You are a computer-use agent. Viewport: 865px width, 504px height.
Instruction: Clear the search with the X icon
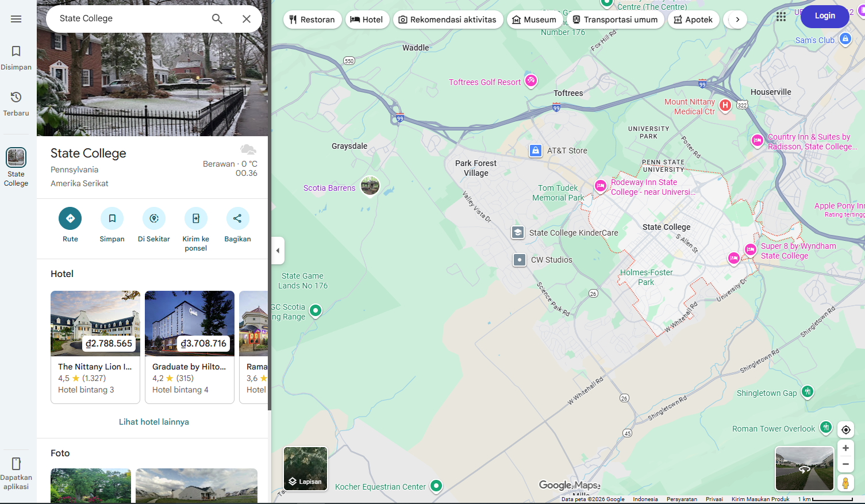[x=247, y=18]
